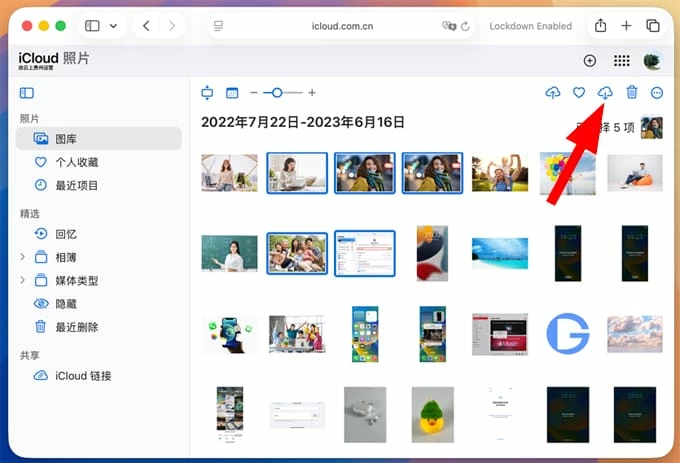The width and height of the screenshot is (680, 463).
Task: Click the add plus icon in iCloud header
Action: coord(590,61)
